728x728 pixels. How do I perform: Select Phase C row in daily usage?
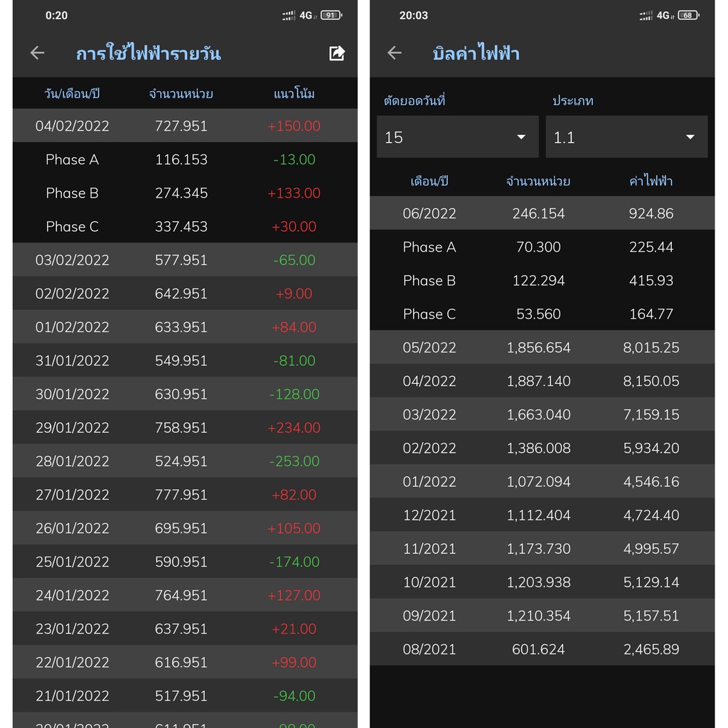click(x=185, y=227)
